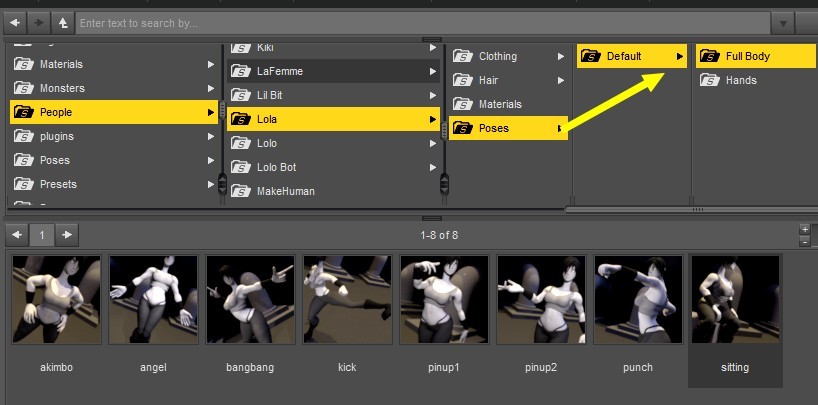Select the Lil Bit folder
Image resolution: width=818 pixels, height=405 pixels.
tap(333, 96)
